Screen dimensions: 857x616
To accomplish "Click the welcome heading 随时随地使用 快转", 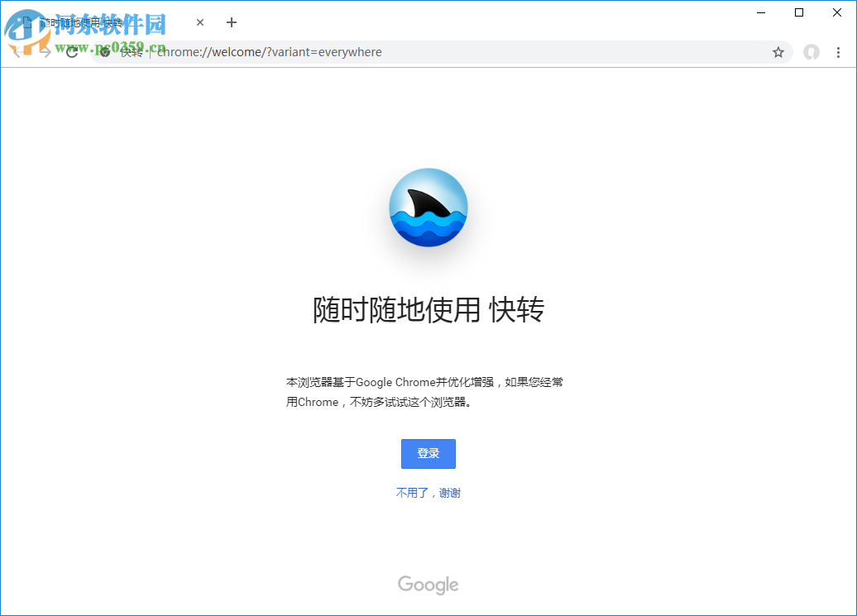I will pyautogui.click(x=428, y=311).
